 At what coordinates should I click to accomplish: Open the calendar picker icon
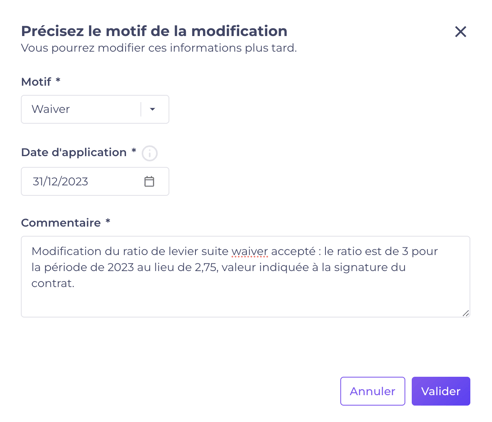tap(149, 182)
